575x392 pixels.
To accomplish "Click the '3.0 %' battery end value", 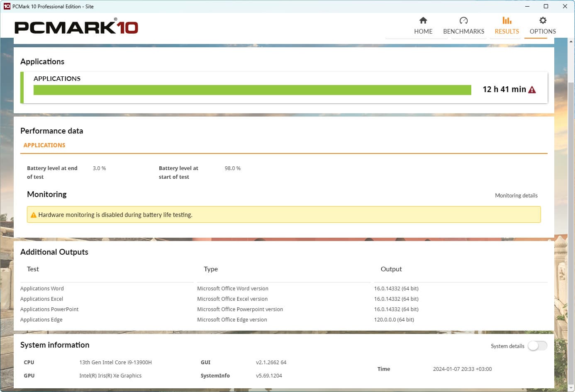I will [99, 168].
